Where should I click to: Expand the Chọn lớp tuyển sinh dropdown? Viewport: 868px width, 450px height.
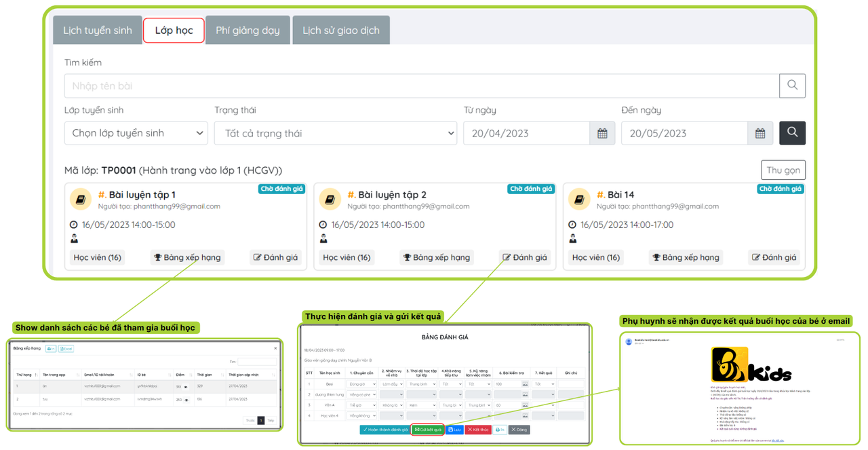[x=136, y=134]
